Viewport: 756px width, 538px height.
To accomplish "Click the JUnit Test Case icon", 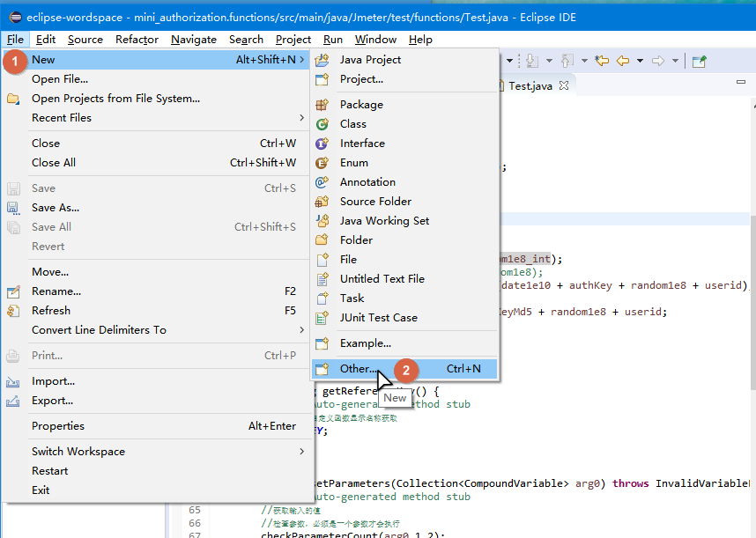I will pyautogui.click(x=322, y=317).
